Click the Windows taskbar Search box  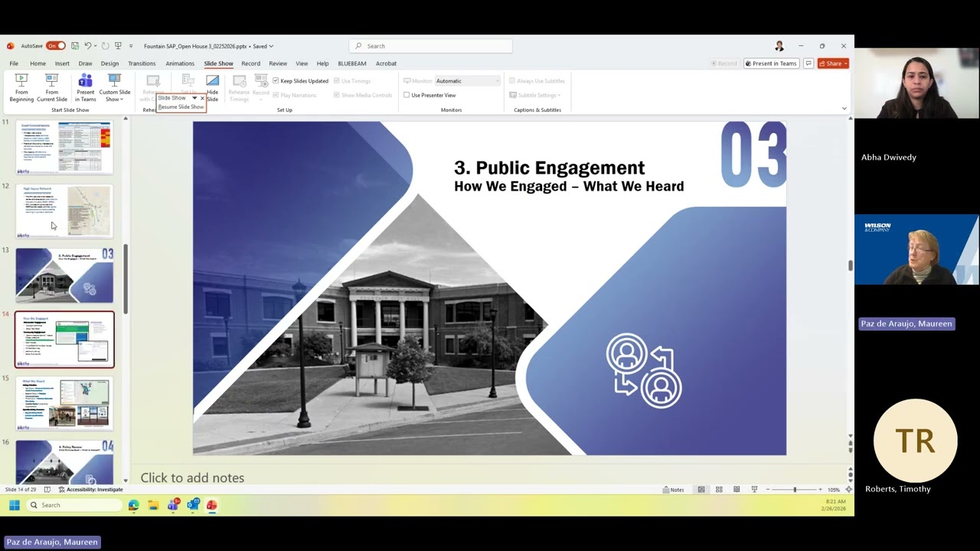coord(73,505)
